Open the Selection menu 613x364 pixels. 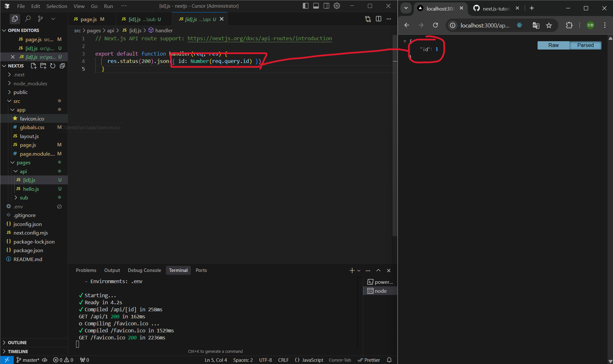(x=57, y=6)
